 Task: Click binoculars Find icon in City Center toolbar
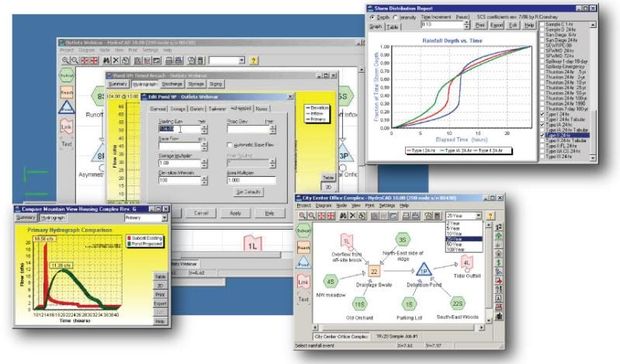[343, 216]
